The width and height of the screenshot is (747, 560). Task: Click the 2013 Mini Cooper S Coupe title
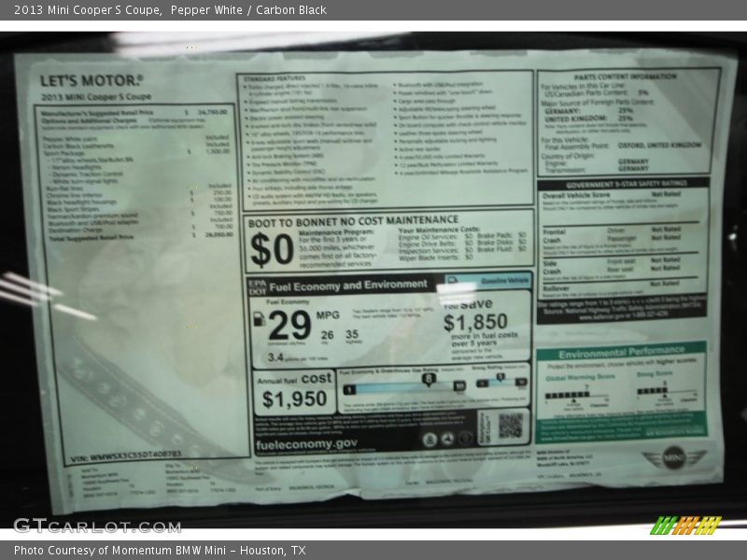[x=85, y=10]
